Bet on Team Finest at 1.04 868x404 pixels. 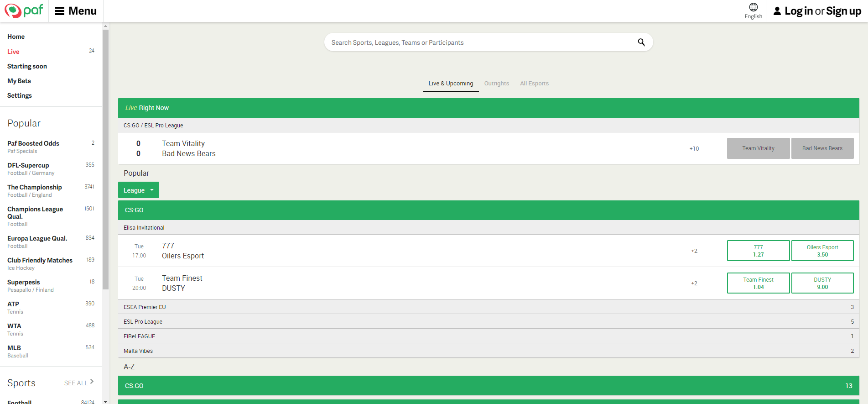pos(758,283)
